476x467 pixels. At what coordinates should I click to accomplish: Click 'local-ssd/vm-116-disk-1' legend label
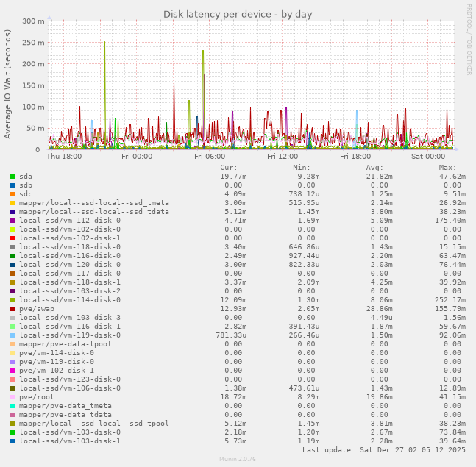[70, 327]
